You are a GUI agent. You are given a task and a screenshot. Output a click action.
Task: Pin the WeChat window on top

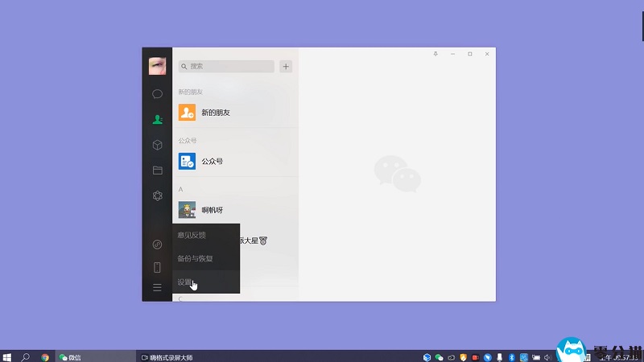pyautogui.click(x=436, y=54)
